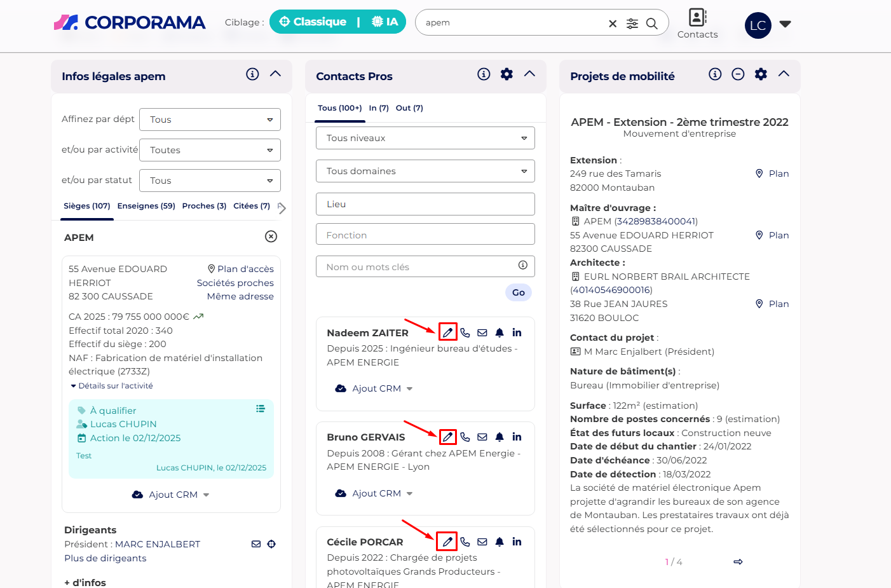Image resolution: width=891 pixels, height=588 pixels.
Task: Expand the et/ou par activité dropdown
Action: (210, 150)
